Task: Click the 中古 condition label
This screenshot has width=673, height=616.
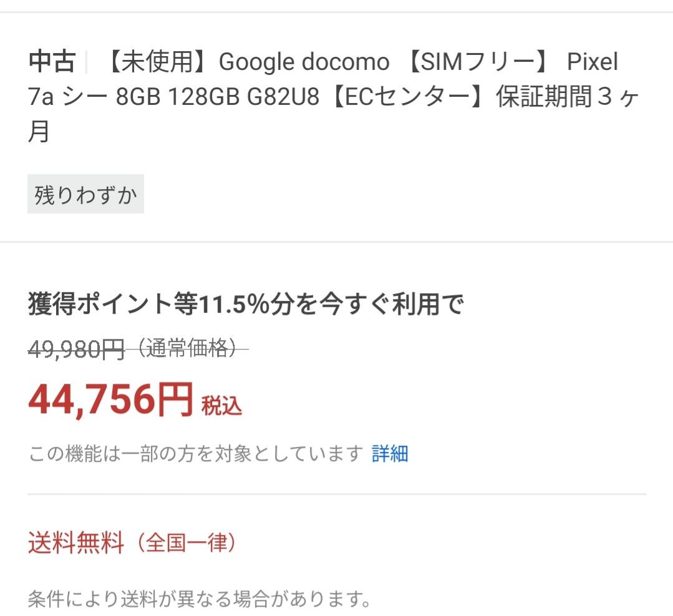Action: tap(52, 62)
